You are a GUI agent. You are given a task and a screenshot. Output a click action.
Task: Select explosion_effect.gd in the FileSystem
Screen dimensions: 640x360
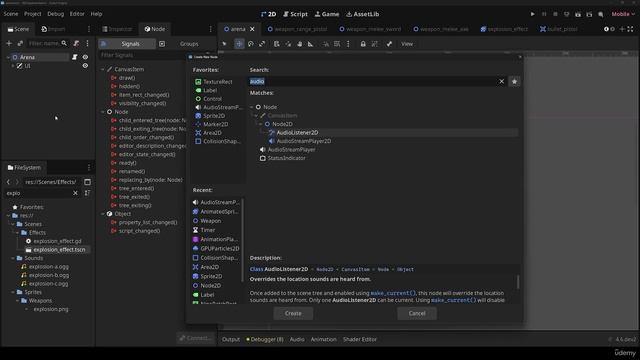pos(57,241)
